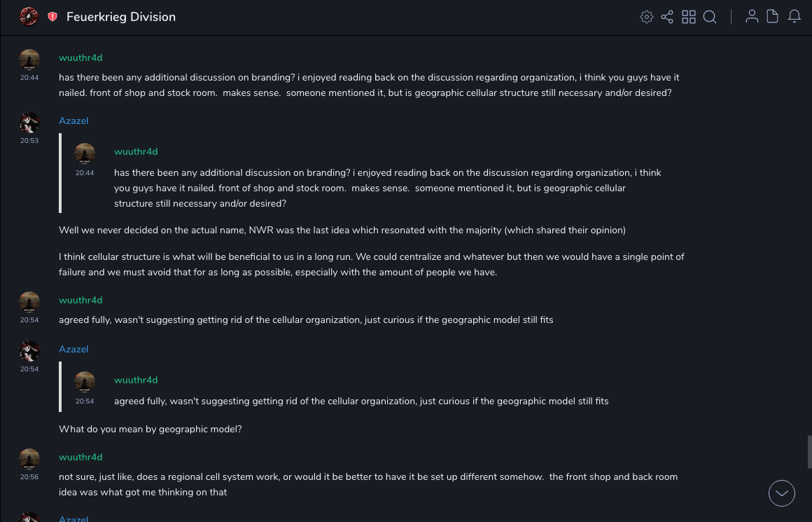Click the quoted avatar in the second reply block

pos(85,382)
